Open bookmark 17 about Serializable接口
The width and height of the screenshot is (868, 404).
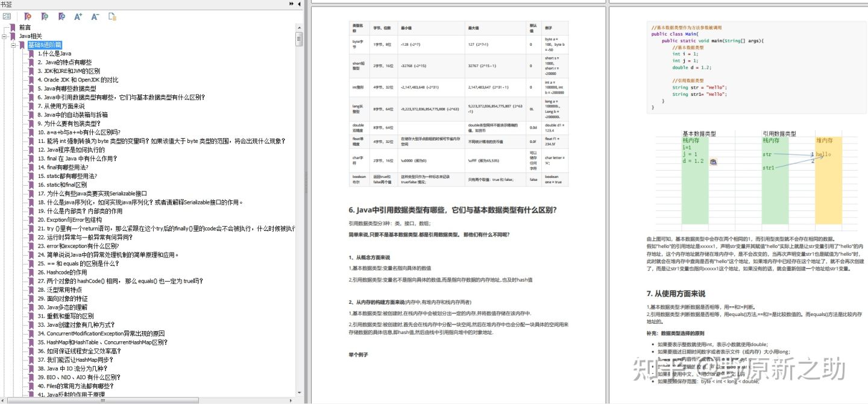pos(92,194)
